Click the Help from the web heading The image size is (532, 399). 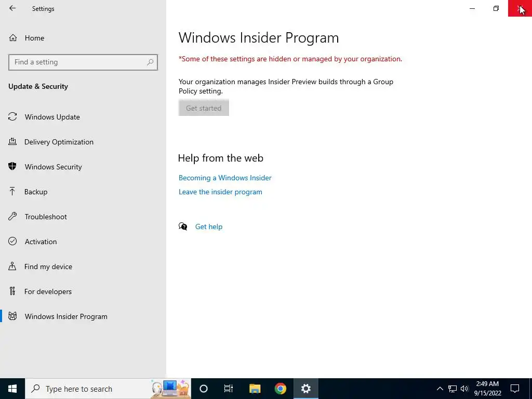[x=220, y=158]
